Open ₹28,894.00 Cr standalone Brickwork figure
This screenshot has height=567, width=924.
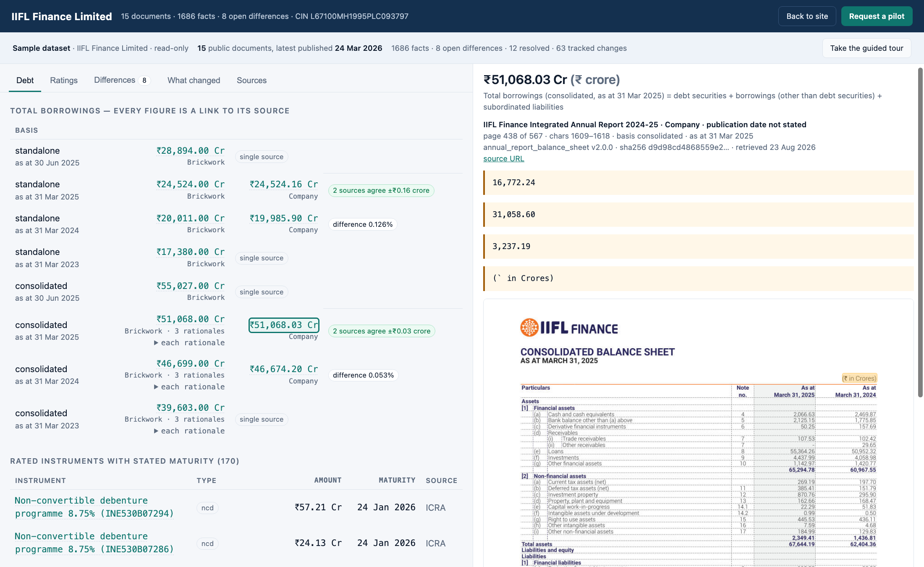pyautogui.click(x=191, y=150)
